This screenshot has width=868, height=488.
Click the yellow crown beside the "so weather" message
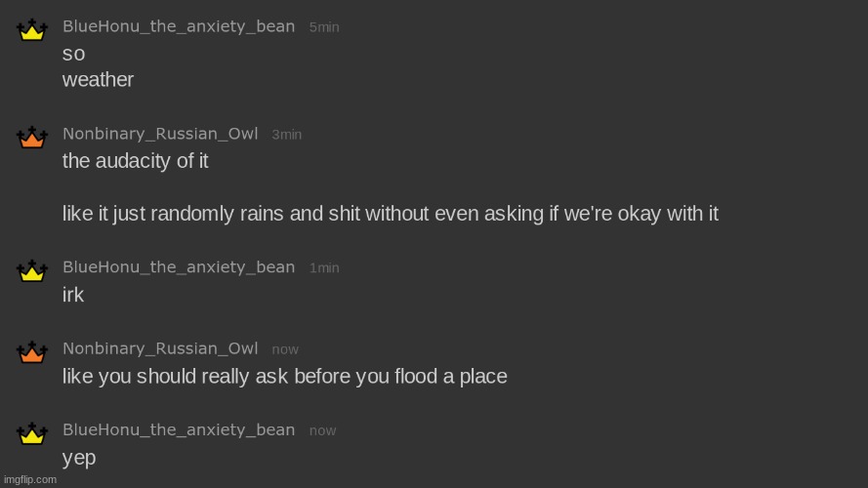pyautogui.click(x=32, y=30)
